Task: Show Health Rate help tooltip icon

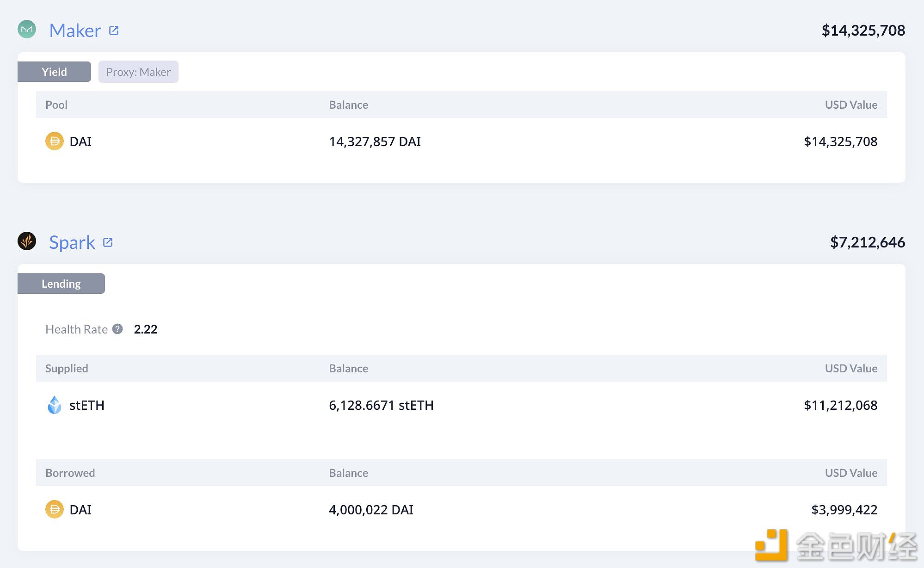Action: pyautogui.click(x=117, y=329)
